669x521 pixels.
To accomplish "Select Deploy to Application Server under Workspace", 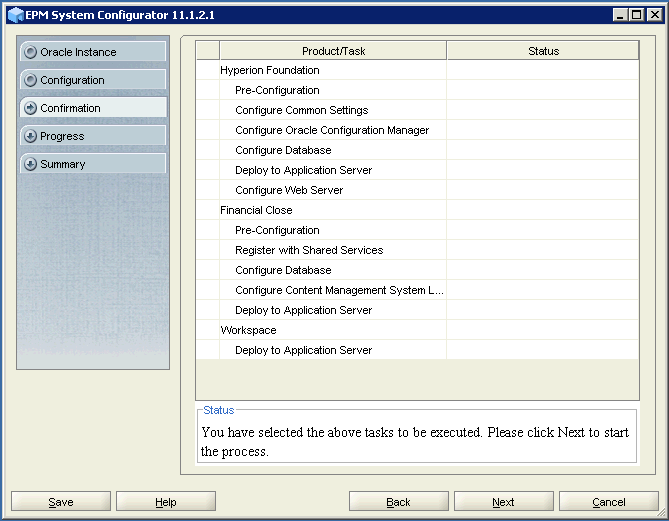I will (417, 350).
